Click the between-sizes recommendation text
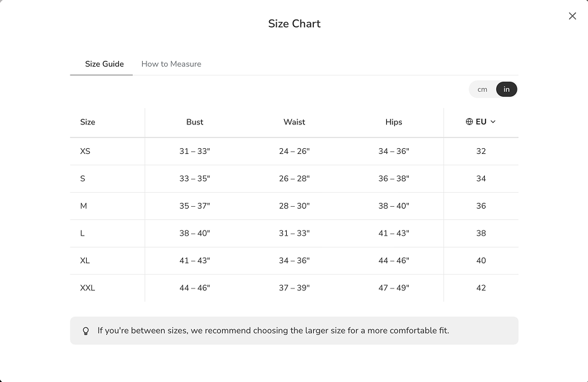The height and width of the screenshot is (382, 588). point(273,330)
